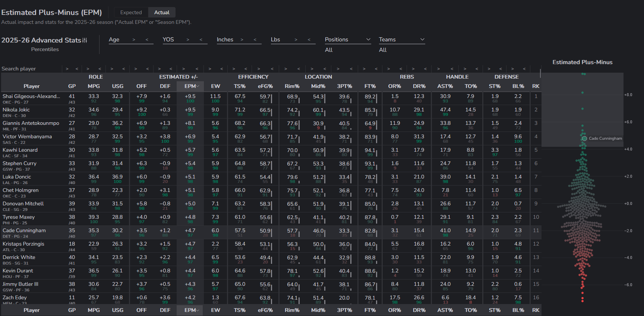
Task: Sort by the top DEF column header
Action: pyautogui.click(x=165, y=86)
